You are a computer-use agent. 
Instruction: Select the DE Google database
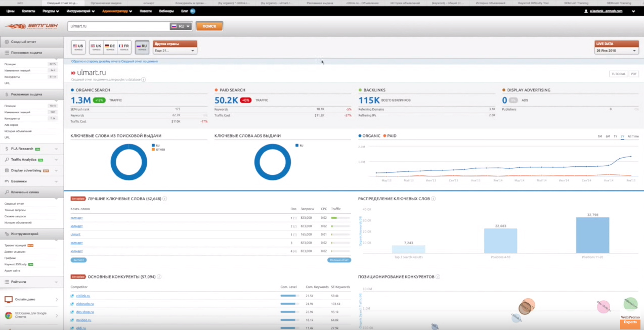pyautogui.click(x=110, y=47)
